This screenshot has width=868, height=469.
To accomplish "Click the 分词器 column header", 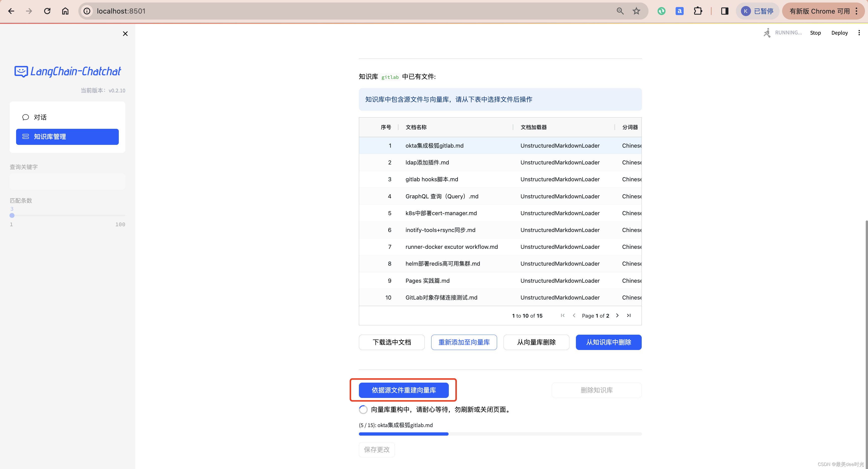I will [630, 127].
